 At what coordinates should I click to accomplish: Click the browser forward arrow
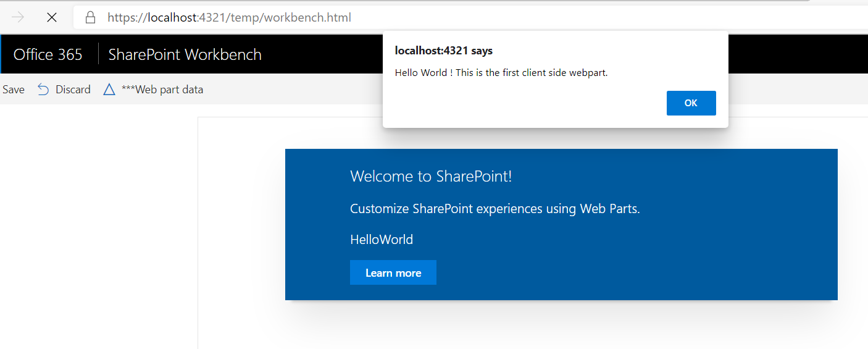pos(18,17)
